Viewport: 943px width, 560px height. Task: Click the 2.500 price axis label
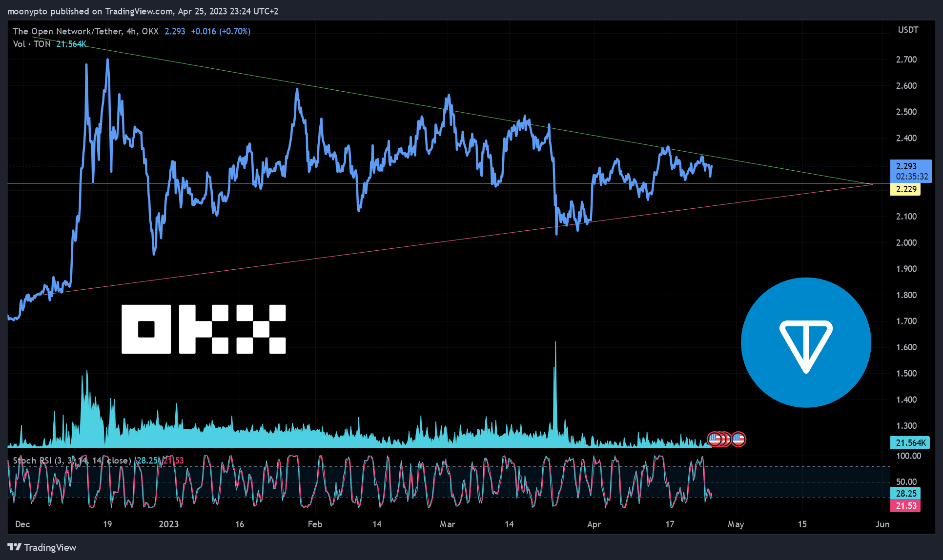pyautogui.click(x=906, y=112)
